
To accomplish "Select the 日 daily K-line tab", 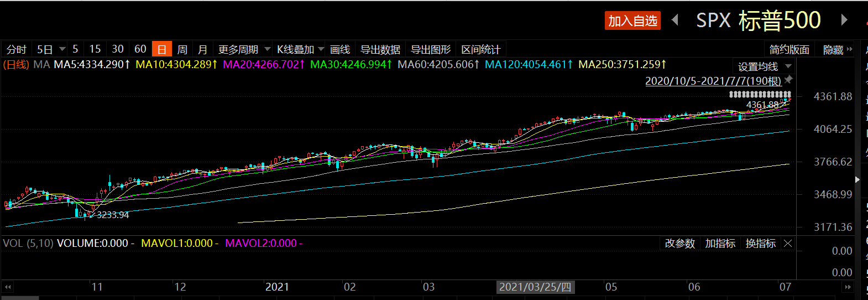I will [x=162, y=49].
